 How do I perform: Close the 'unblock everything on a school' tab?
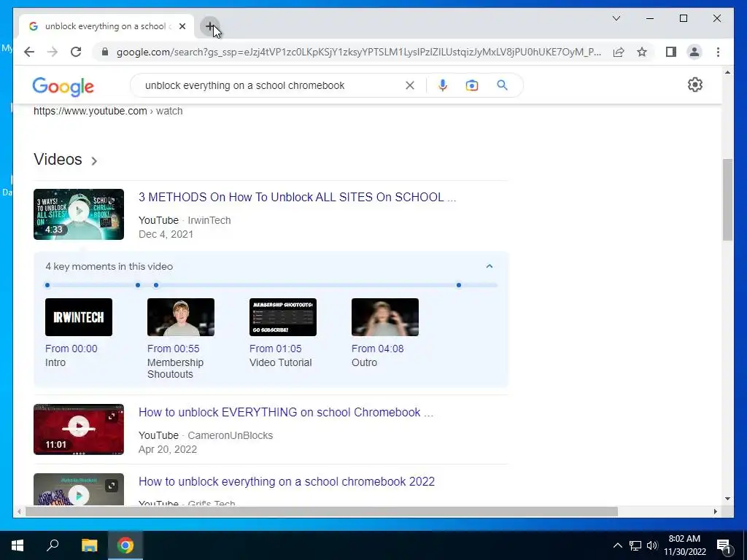tap(182, 26)
